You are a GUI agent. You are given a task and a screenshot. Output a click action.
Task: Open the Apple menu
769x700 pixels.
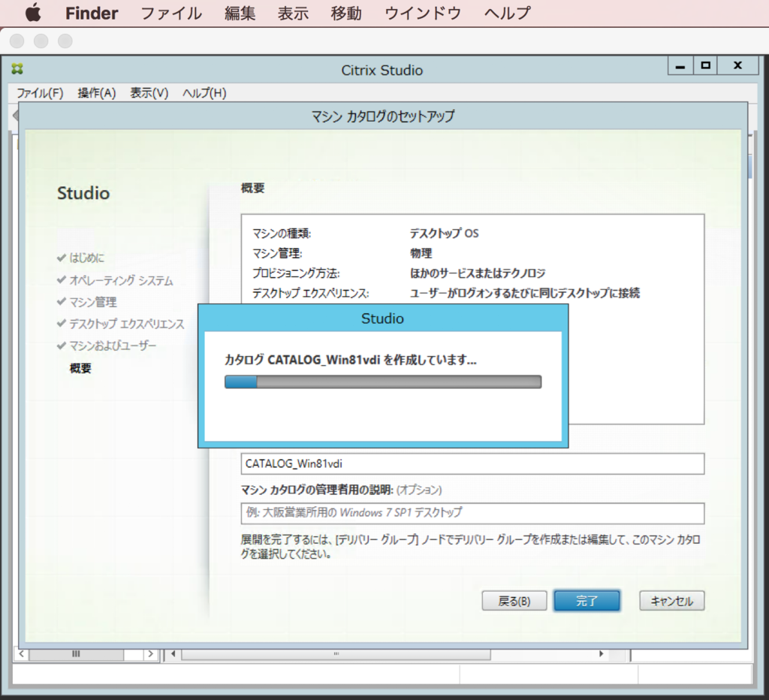(x=33, y=13)
